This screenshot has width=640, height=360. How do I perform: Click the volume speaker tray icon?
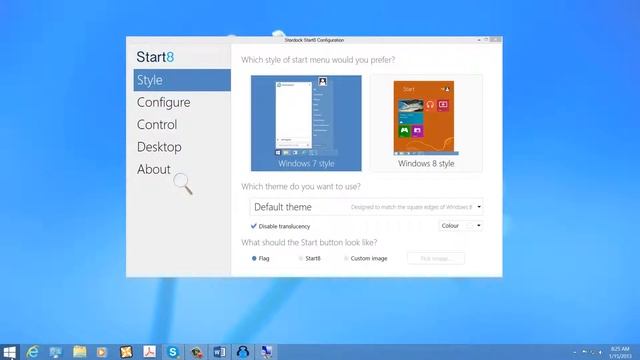pyautogui.click(x=600, y=352)
